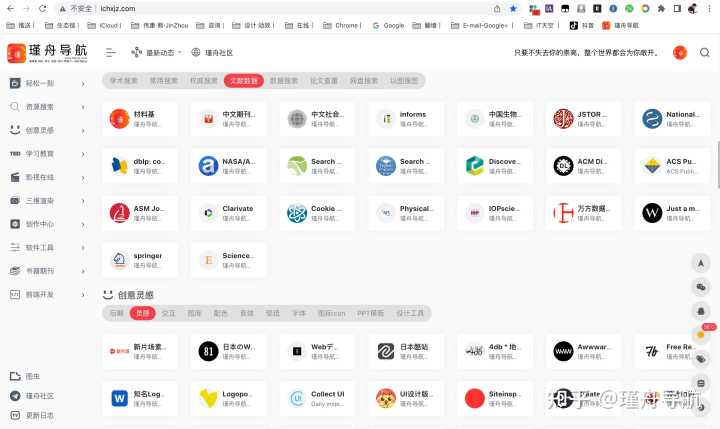Toggle the sidebar collapse hamburger icon
This screenshot has width=720, height=429.
(111, 52)
